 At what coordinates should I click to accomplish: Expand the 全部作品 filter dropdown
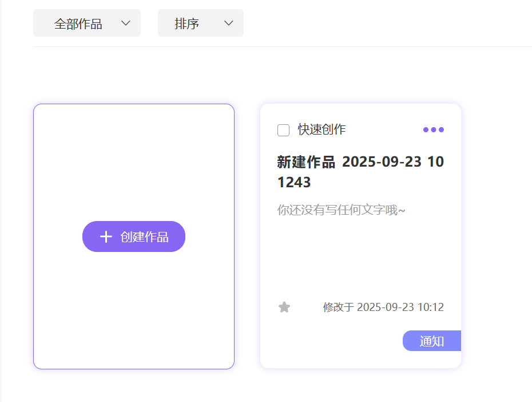(87, 23)
